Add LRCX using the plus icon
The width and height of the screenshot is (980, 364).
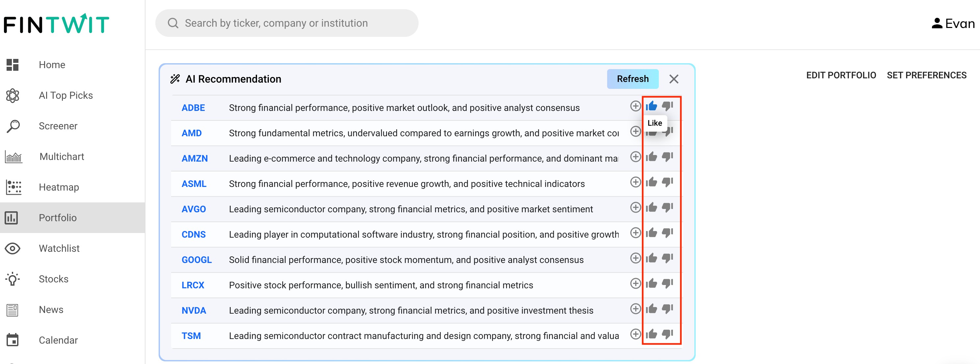pyautogui.click(x=635, y=283)
